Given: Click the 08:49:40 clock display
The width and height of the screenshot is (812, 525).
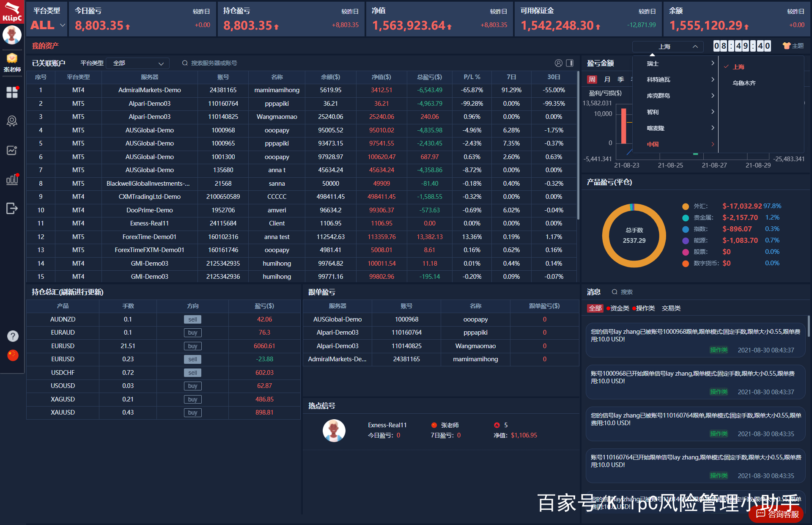Looking at the screenshot, I should 742,46.
